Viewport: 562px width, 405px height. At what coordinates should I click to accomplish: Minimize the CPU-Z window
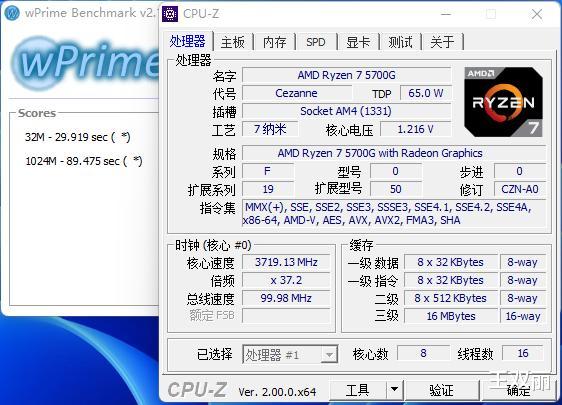pyautogui.click(x=446, y=14)
